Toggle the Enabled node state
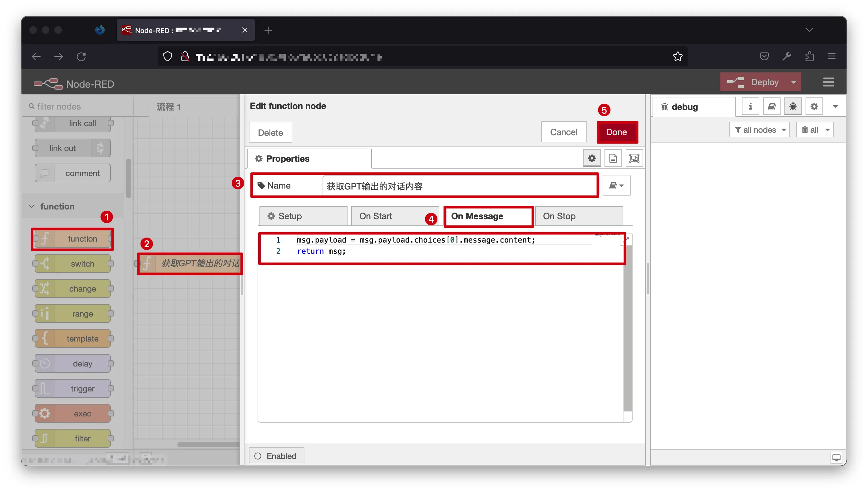The height and width of the screenshot is (492, 868). pos(276,456)
